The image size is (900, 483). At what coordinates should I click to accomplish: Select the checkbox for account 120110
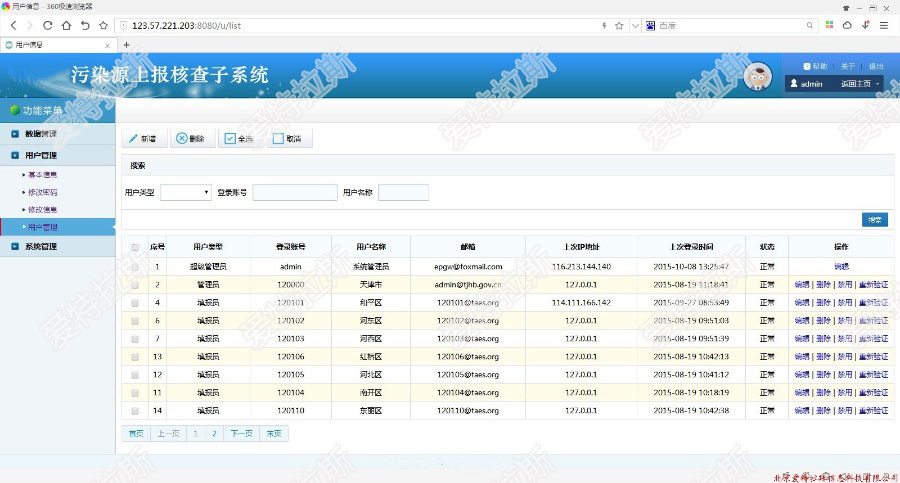135,410
